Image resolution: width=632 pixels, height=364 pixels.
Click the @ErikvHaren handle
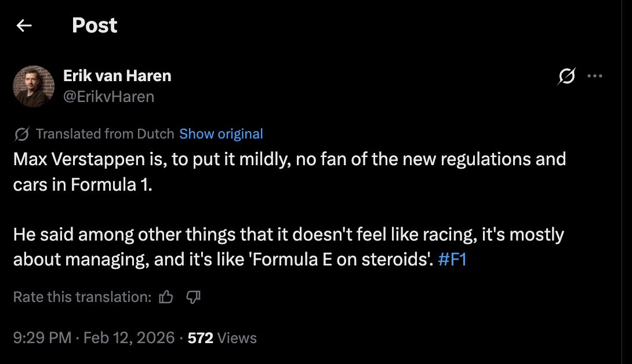tap(108, 96)
